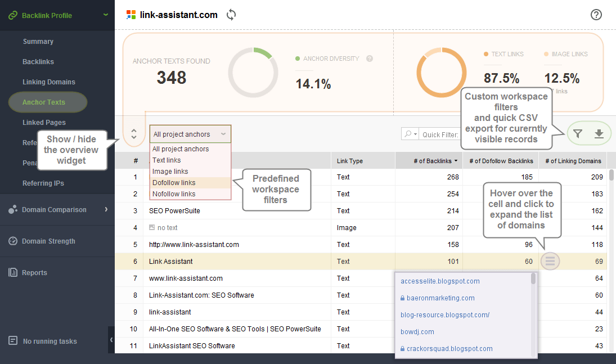Click the Domain Strength gauge icon
Screen dimensions: 616x364
[x=13, y=241]
